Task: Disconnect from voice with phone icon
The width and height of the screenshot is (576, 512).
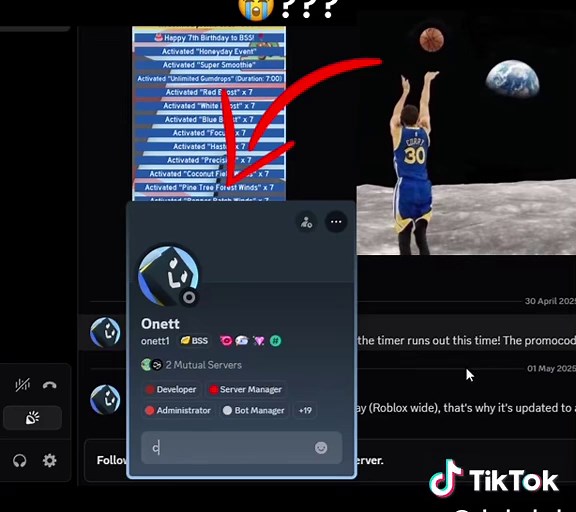Action: [49, 385]
